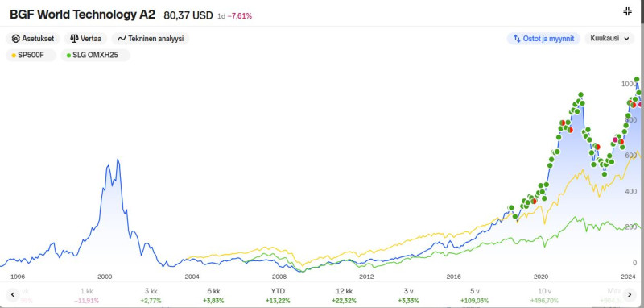Select the 10 v period
This screenshot has height=308, width=644.
coord(544,296)
